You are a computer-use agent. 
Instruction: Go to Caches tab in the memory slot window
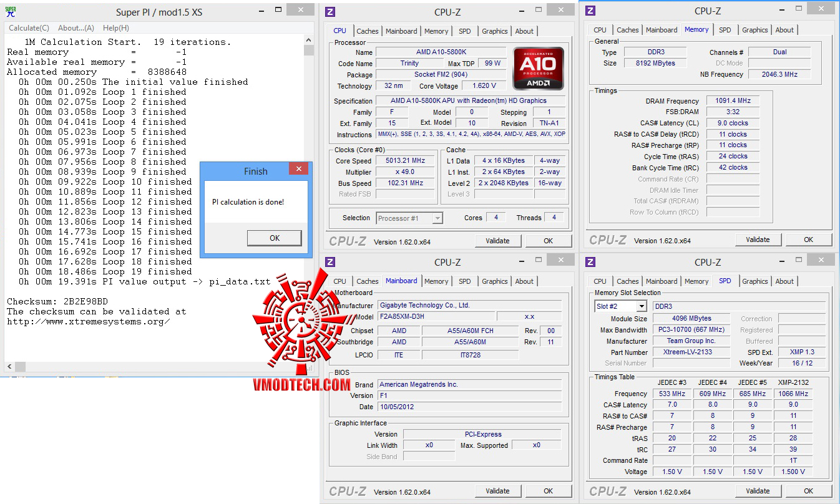pyautogui.click(x=628, y=281)
